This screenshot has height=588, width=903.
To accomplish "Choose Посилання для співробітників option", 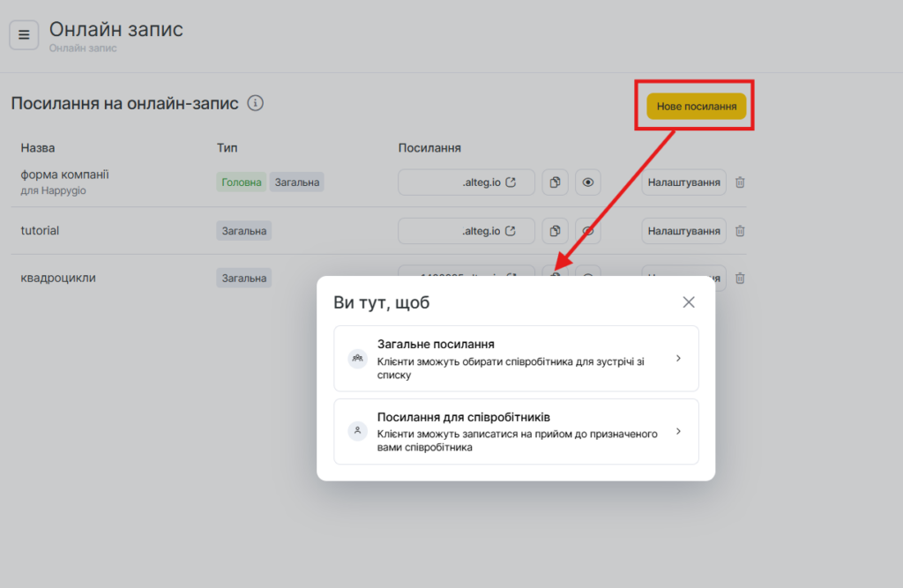I will coord(516,431).
